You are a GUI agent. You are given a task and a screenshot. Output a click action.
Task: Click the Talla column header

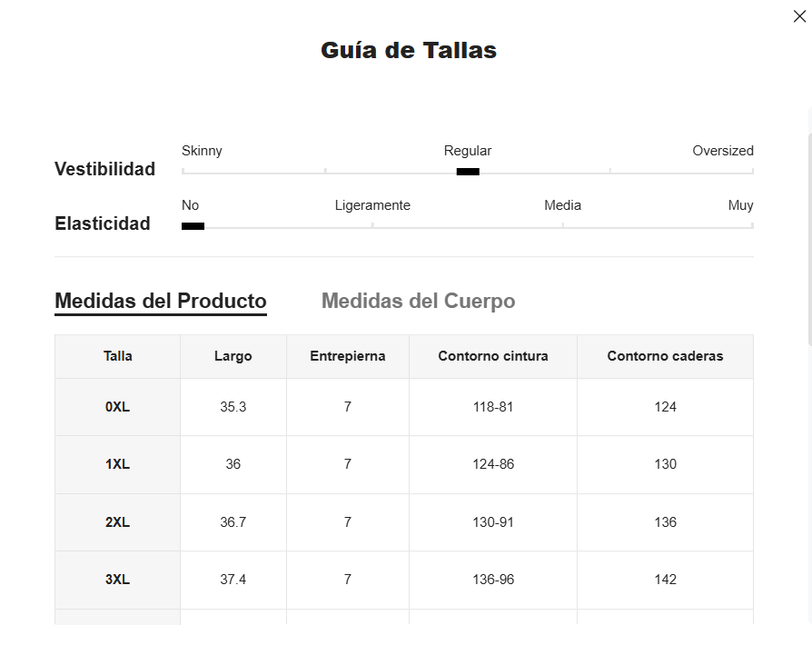(x=118, y=356)
